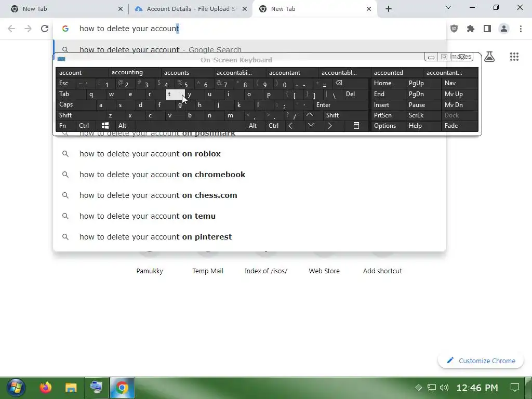Viewport: 532px width, 399px height.
Task: Click the Windows logo key on keyboard
Action: tap(105, 126)
